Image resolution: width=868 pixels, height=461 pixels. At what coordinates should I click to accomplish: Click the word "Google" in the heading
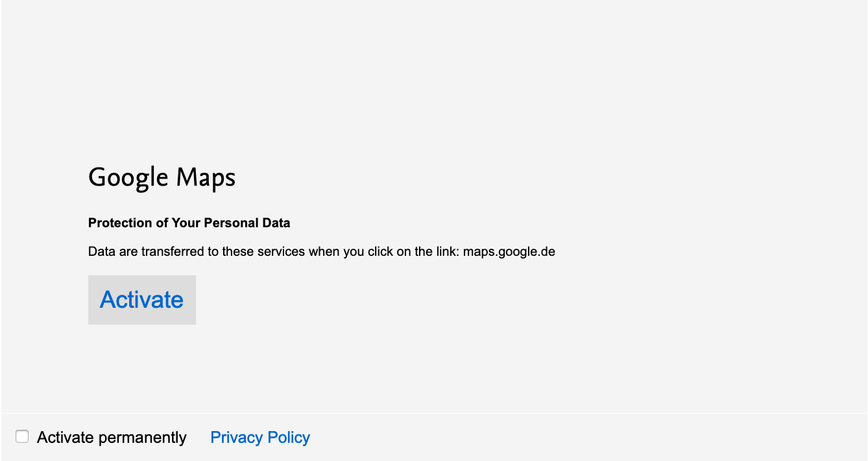[128, 177]
